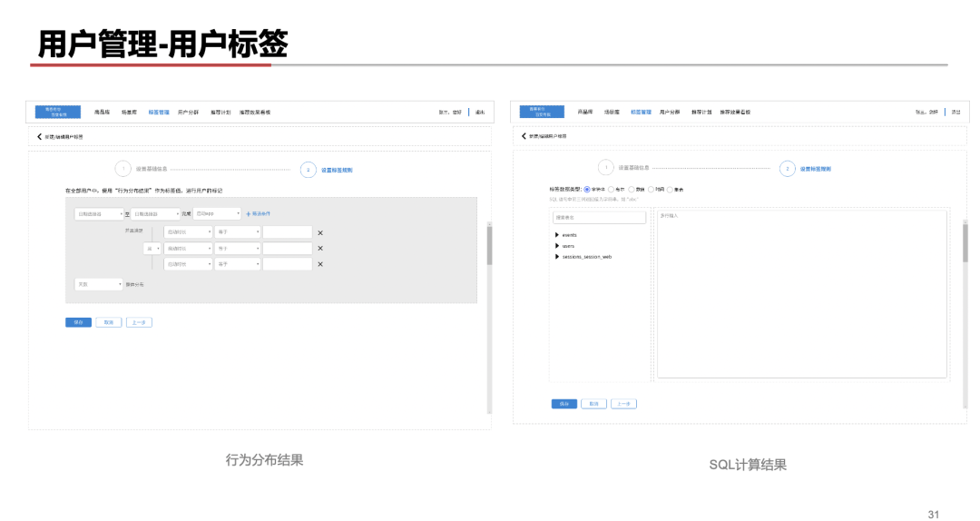Click step 1 circle in left panel
This screenshot has width=980, height=521.
[x=123, y=169]
